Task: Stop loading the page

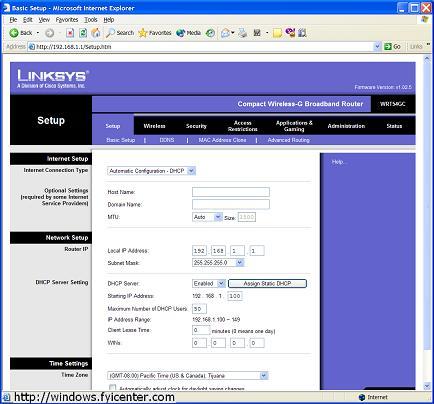Action: (70, 33)
